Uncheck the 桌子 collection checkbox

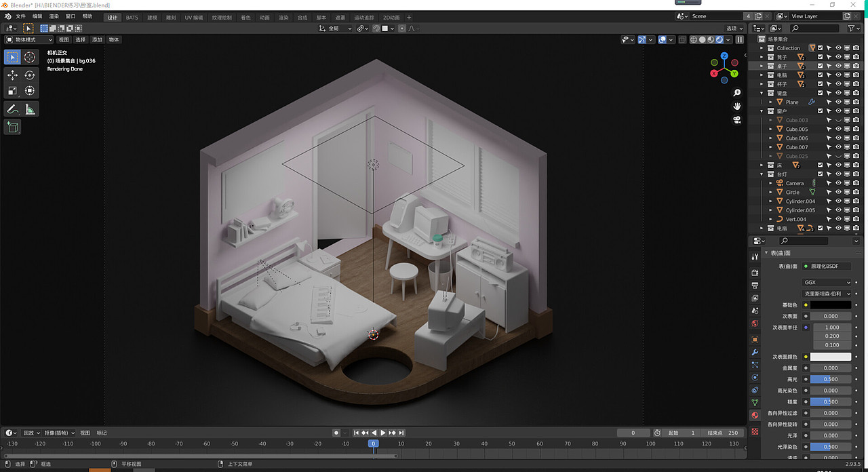coord(820,66)
